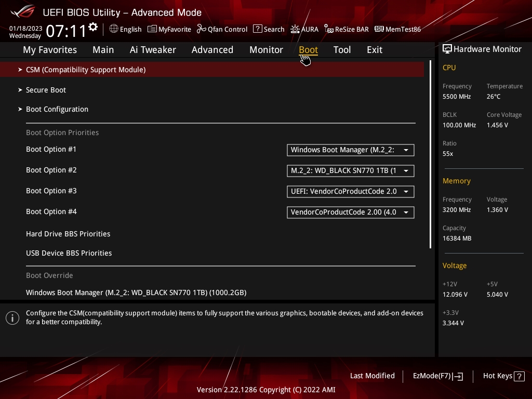The image size is (532, 399).
Task: Select the Boot Option #3 label
Action: (x=51, y=191)
